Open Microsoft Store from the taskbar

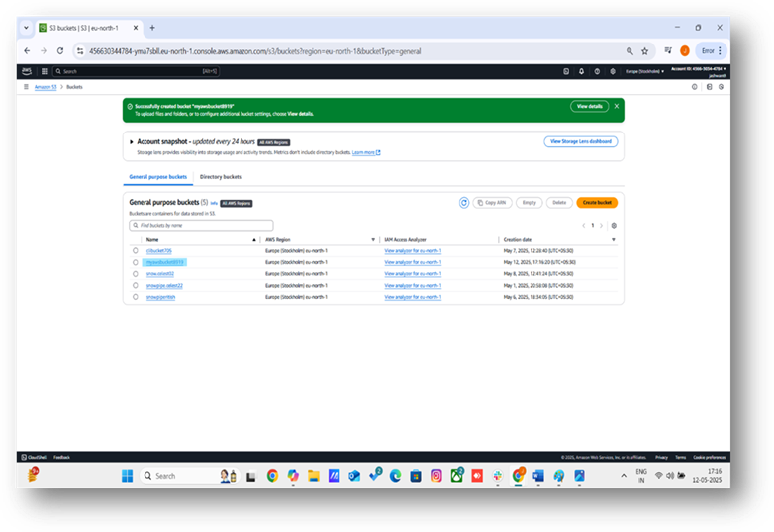[x=416, y=476]
